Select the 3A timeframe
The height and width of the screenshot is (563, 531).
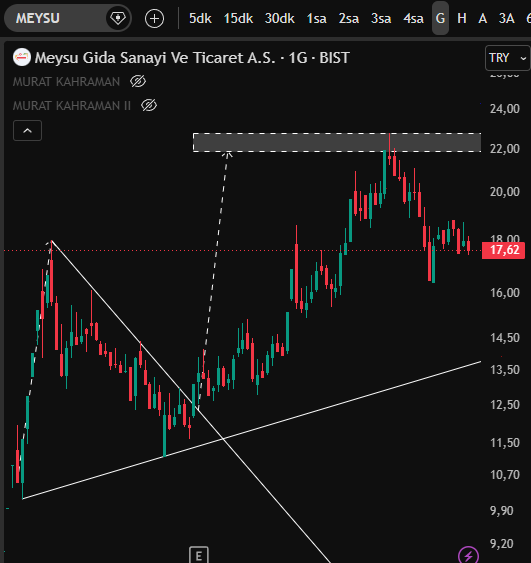[507, 18]
